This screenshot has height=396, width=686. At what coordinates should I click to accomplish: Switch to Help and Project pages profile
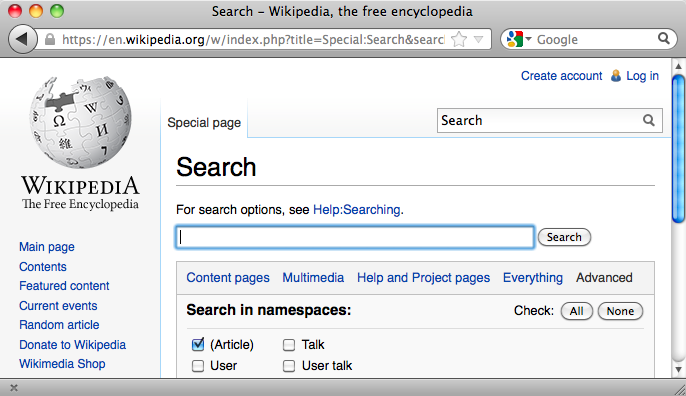[424, 277]
